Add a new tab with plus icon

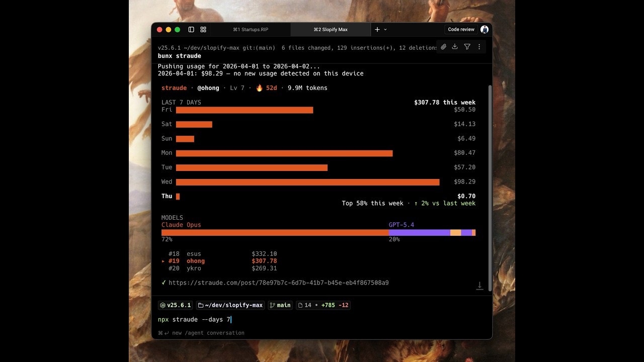tap(377, 30)
